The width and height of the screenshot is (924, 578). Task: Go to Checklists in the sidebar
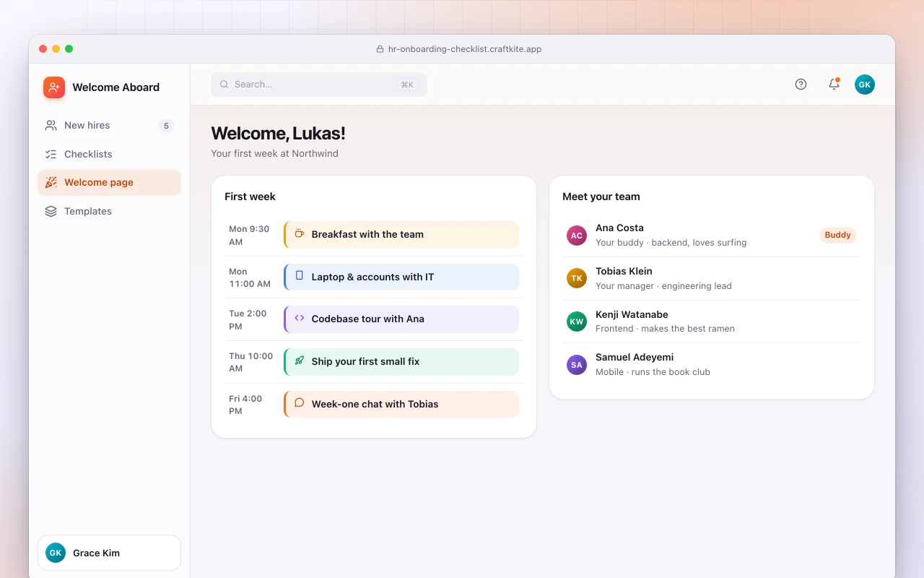coord(109,154)
